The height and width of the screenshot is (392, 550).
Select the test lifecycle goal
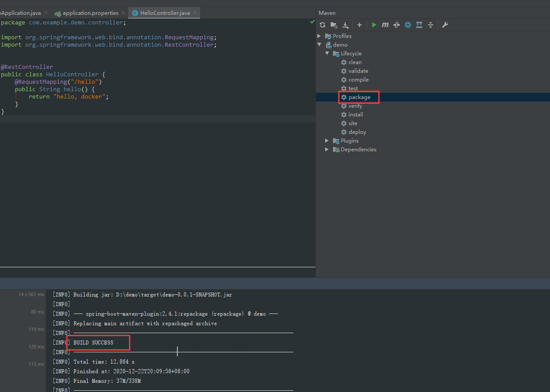[x=353, y=88]
